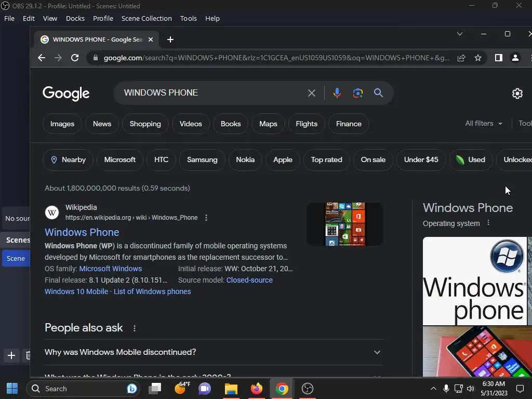The height and width of the screenshot is (399, 532).
Task: Select Scene in OBS Scenes list
Action: pyautogui.click(x=16, y=259)
